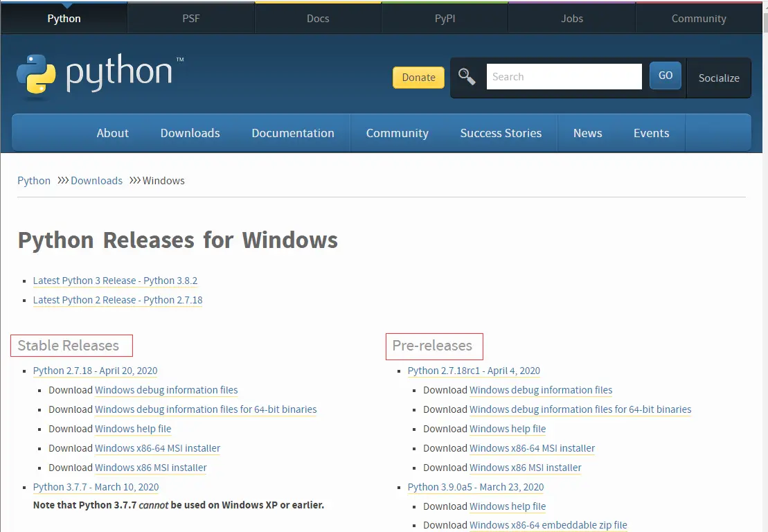Download Windows x86-64 embeddable zip file
The width and height of the screenshot is (768, 532).
point(548,525)
